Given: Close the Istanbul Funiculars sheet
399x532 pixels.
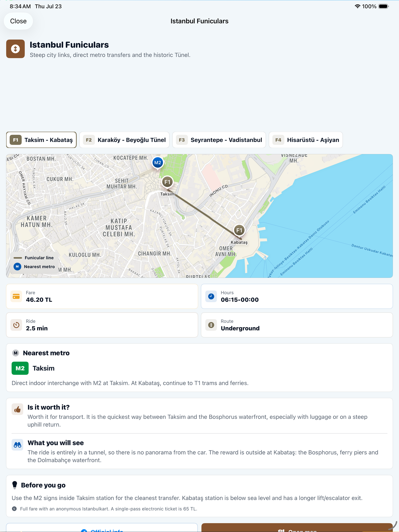Looking at the screenshot, I should point(18,21).
